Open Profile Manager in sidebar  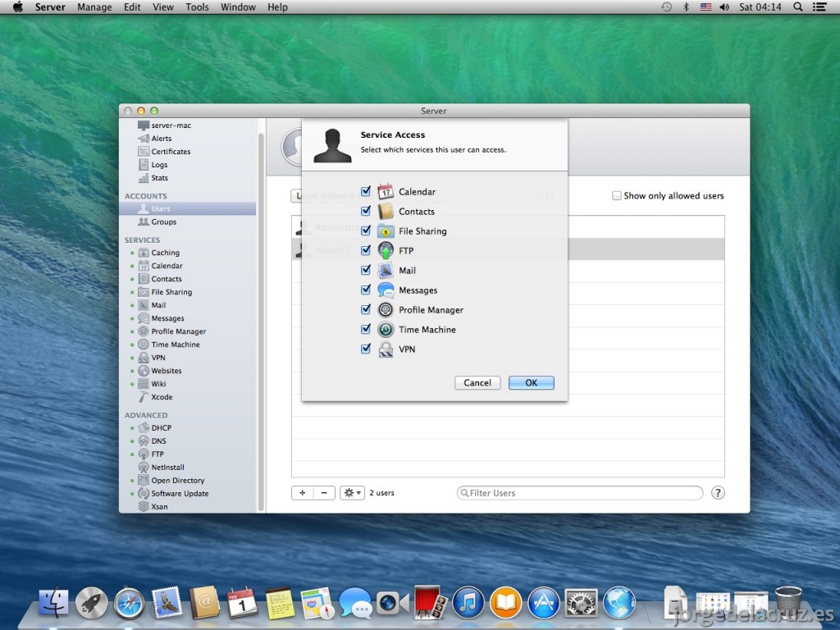172,331
